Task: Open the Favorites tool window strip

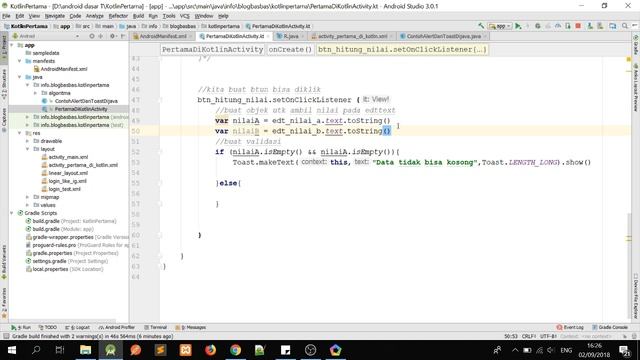Action: pos(4,303)
